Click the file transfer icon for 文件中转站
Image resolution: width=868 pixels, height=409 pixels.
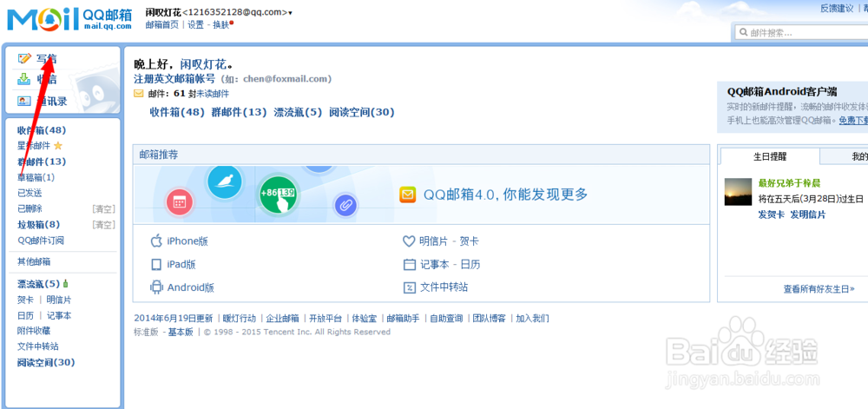409,287
